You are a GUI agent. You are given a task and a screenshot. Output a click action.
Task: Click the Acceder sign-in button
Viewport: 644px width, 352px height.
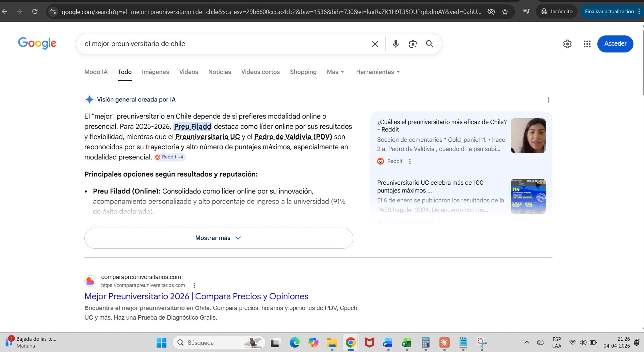pos(615,44)
